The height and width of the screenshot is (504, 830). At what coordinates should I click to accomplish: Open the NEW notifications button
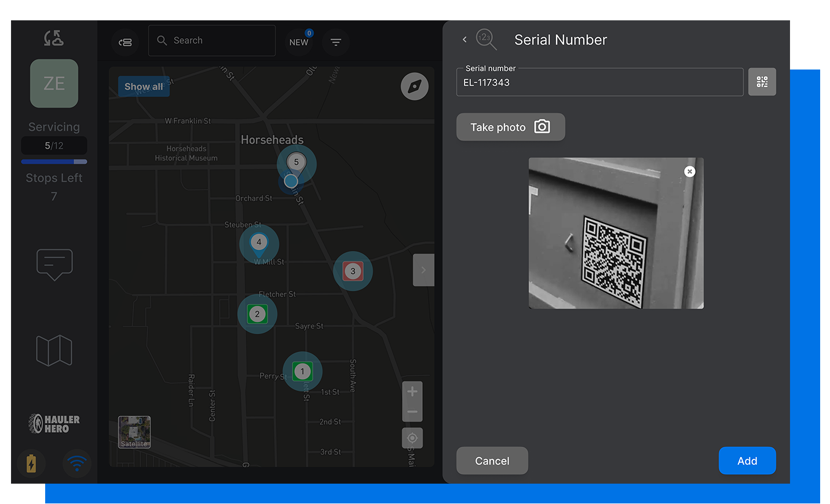coord(299,42)
